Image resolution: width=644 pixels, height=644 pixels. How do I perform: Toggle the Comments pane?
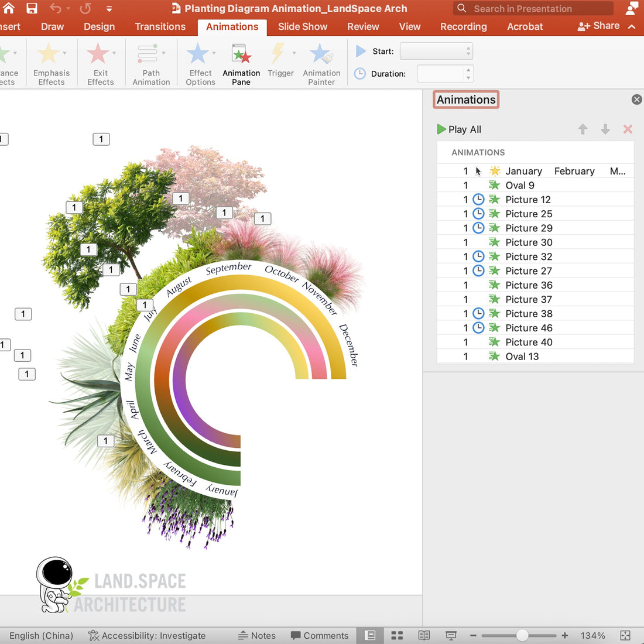coord(320,635)
